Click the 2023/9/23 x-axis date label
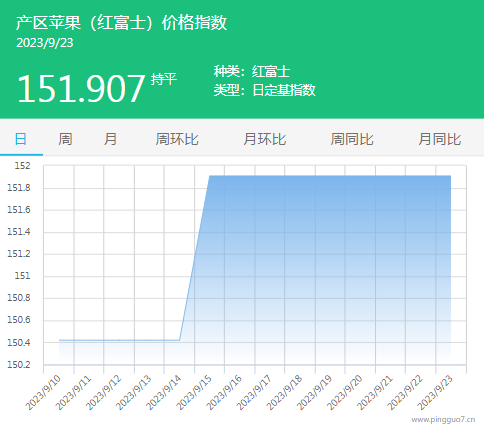Viewport: 484px width, 428px height. (435, 392)
